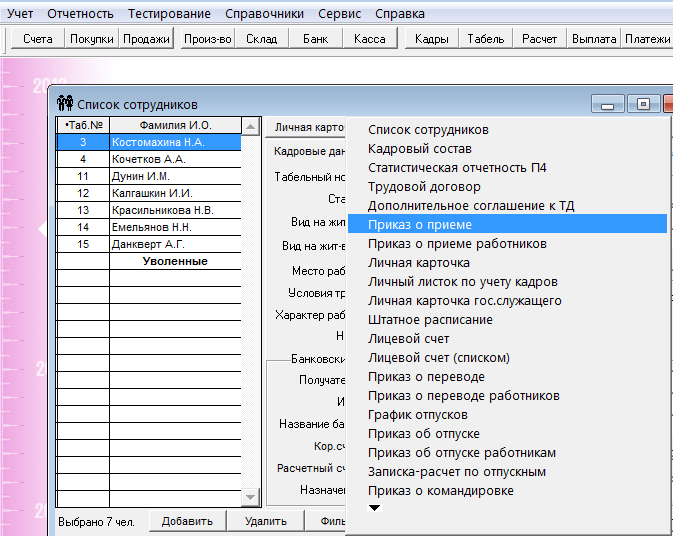
Task: Open the Платежи section
Action: point(647,39)
